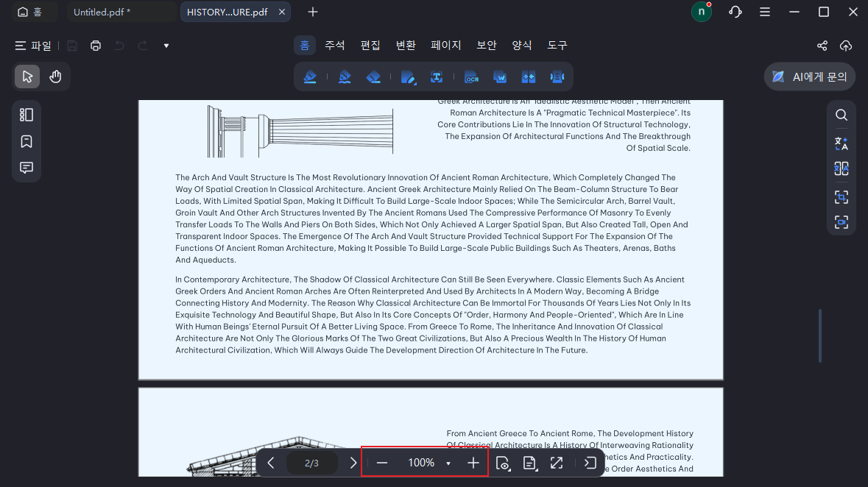Image resolution: width=868 pixels, height=487 pixels.
Task: Select the 홈 tab
Action: tap(305, 46)
